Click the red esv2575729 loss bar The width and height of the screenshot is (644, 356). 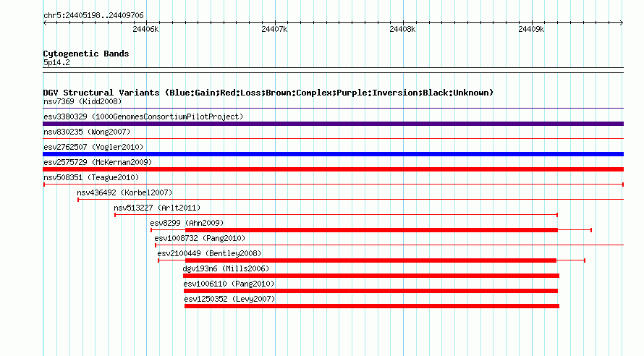[x=333, y=169]
